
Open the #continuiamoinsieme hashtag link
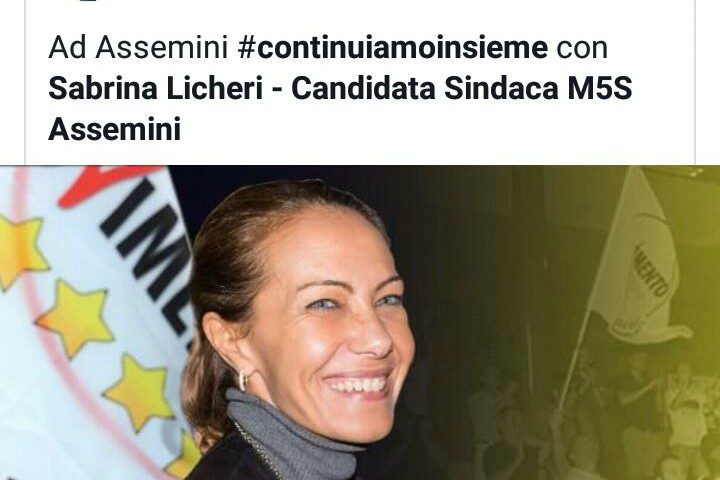coord(393,47)
